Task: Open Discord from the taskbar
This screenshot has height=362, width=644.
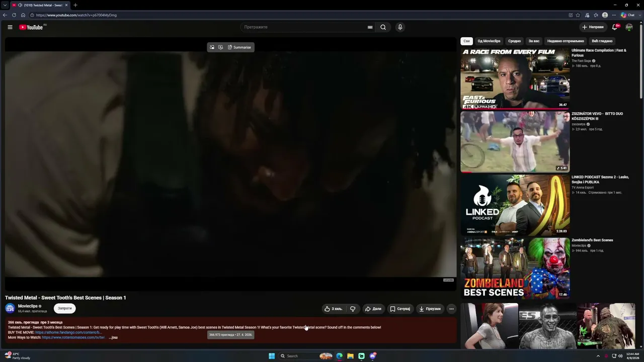Action: [373, 356]
